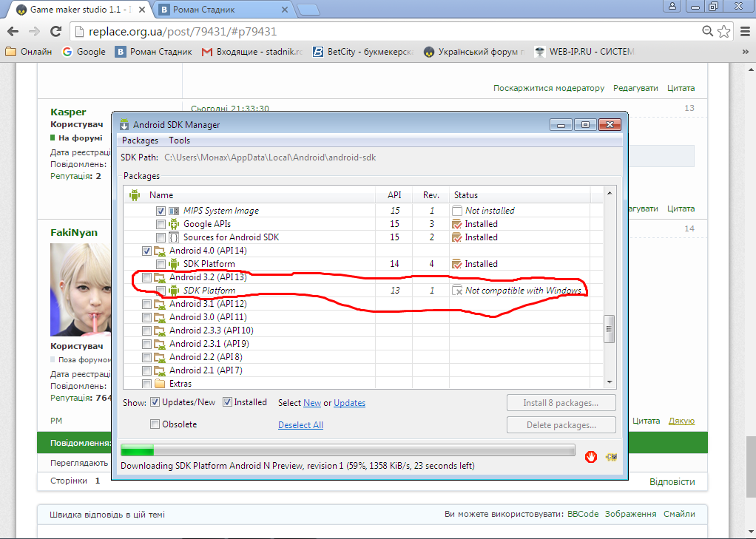Click the Android 2.3.3 (API 10) folder icon
Viewport: 756px width, 539px height.
click(x=160, y=330)
